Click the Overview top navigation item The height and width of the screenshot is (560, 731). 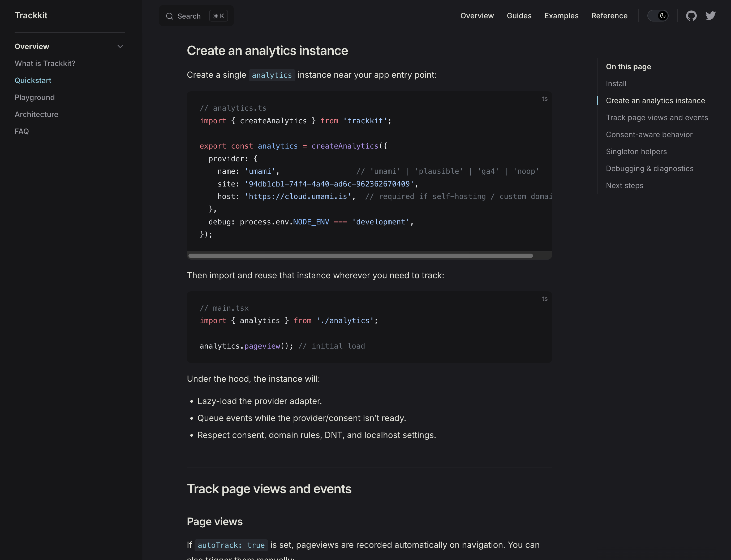click(477, 16)
